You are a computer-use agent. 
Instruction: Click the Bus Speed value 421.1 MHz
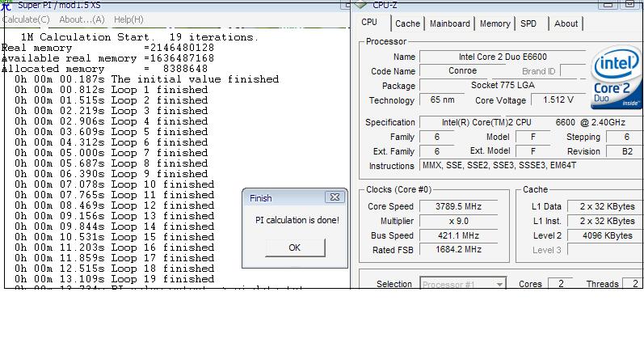click(458, 235)
